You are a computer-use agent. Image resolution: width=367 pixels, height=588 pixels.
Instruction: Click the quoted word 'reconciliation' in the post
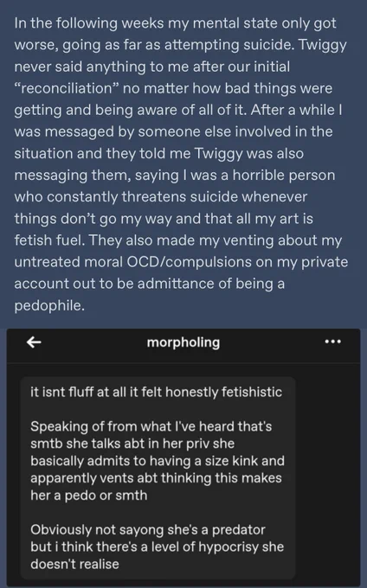point(66,88)
